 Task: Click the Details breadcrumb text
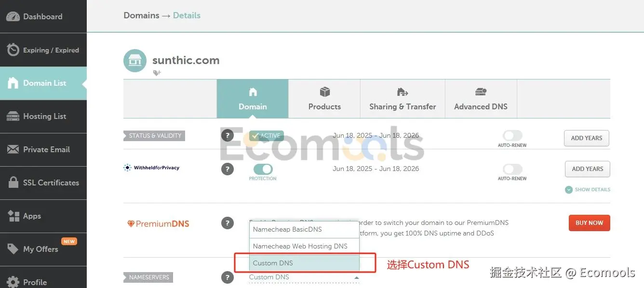coord(187,15)
